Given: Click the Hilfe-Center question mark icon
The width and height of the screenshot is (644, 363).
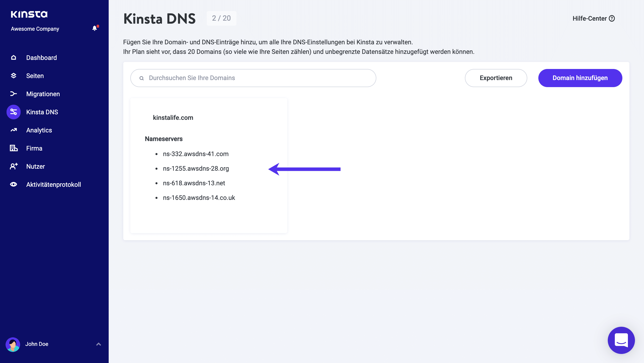Looking at the screenshot, I should click(612, 18).
